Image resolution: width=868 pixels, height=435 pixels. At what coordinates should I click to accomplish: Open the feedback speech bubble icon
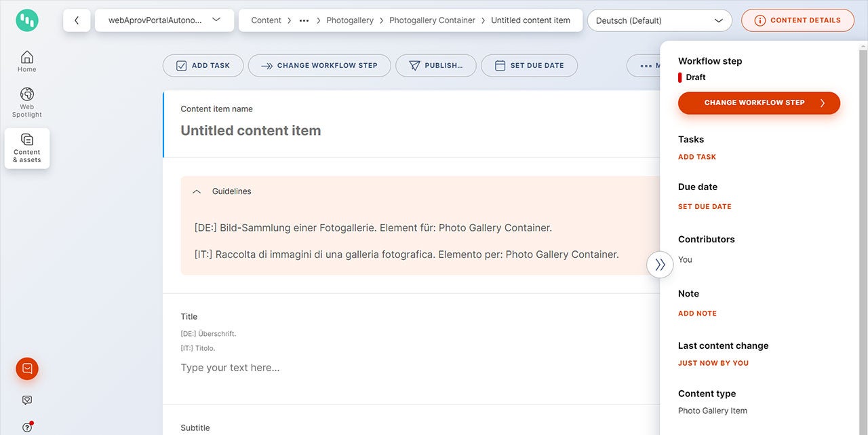click(27, 400)
